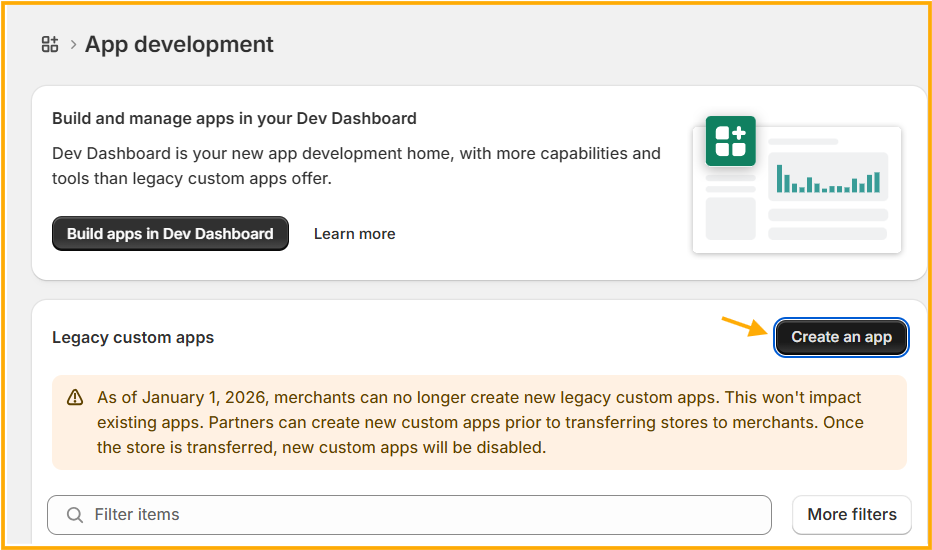Click the Create an app button
This screenshot has width=932, height=550.
tap(841, 337)
